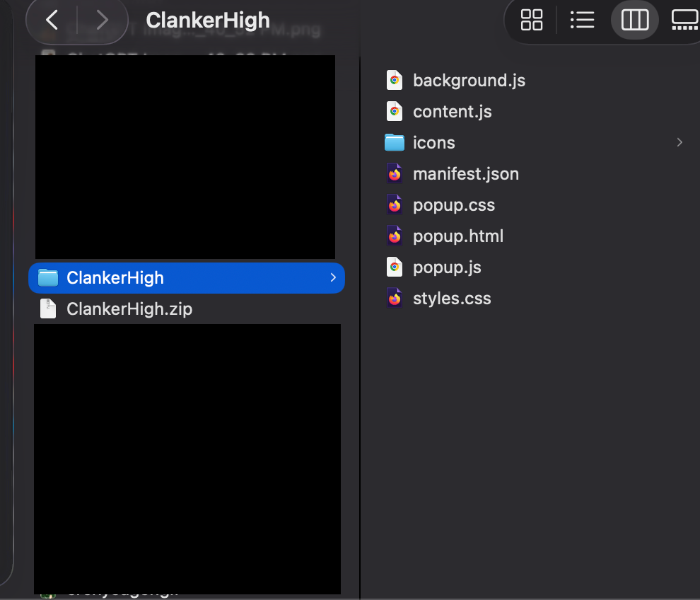The width and height of the screenshot is (700, 600).
Task: Switch to list view
Action: tap(582, 20)
